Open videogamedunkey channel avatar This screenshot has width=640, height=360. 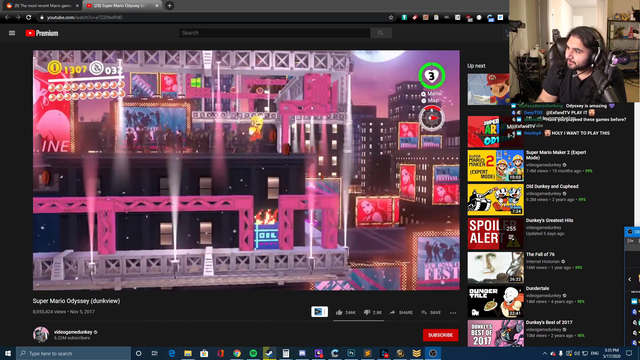[x=41, y=334]
